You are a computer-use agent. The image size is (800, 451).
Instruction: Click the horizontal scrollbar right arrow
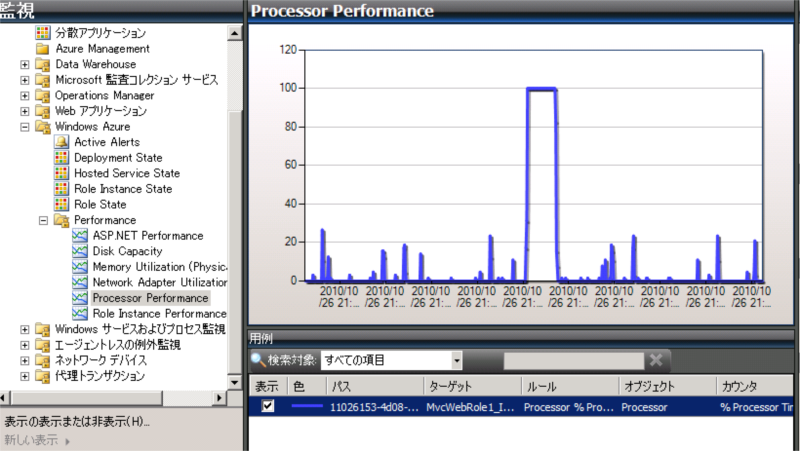tap(219, 397)
